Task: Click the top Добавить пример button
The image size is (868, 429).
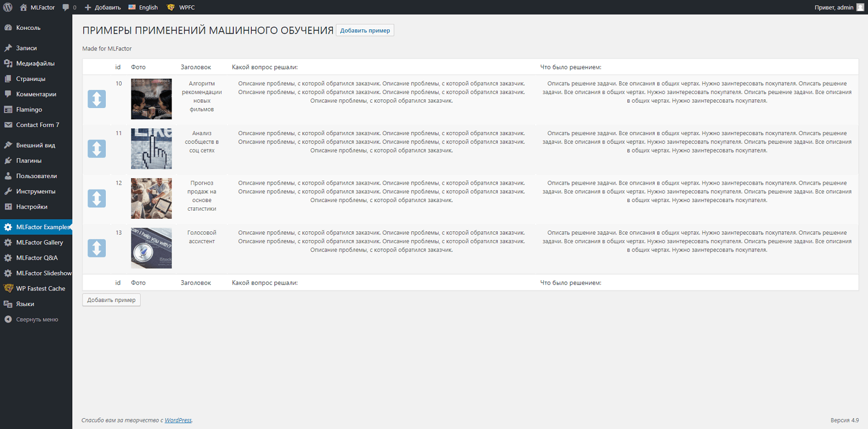Action: 365,30
